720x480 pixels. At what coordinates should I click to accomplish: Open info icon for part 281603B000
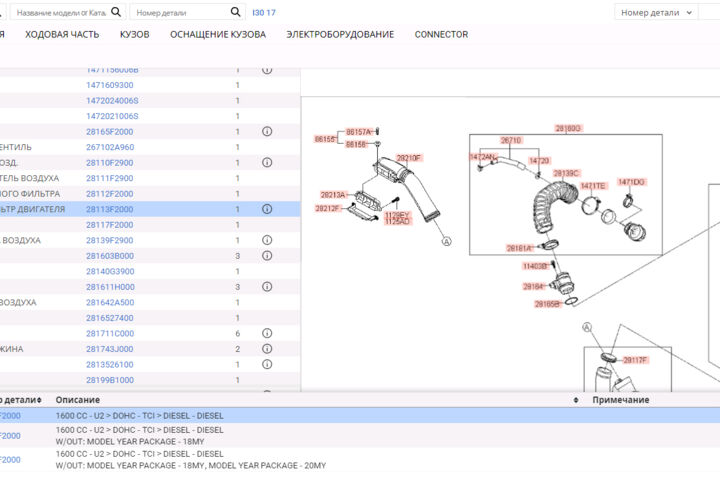pyautogui.click(x=267, y=256)
